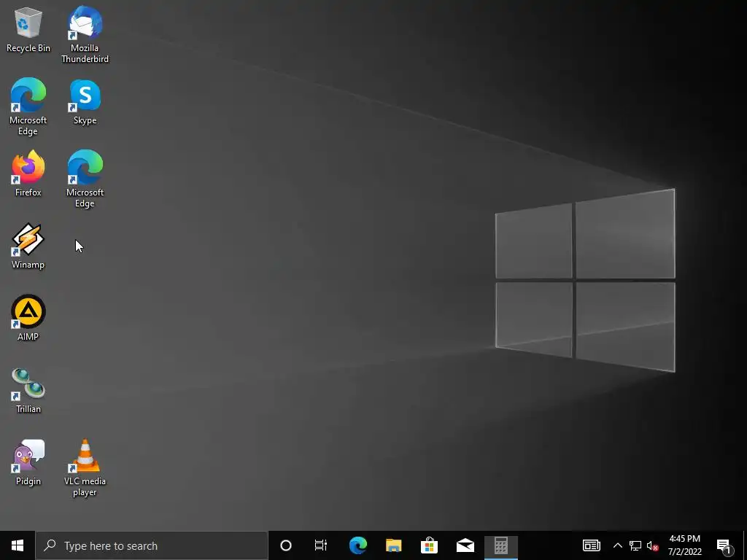Select the Recycle Bin desktop icon

tap(28, 29)
